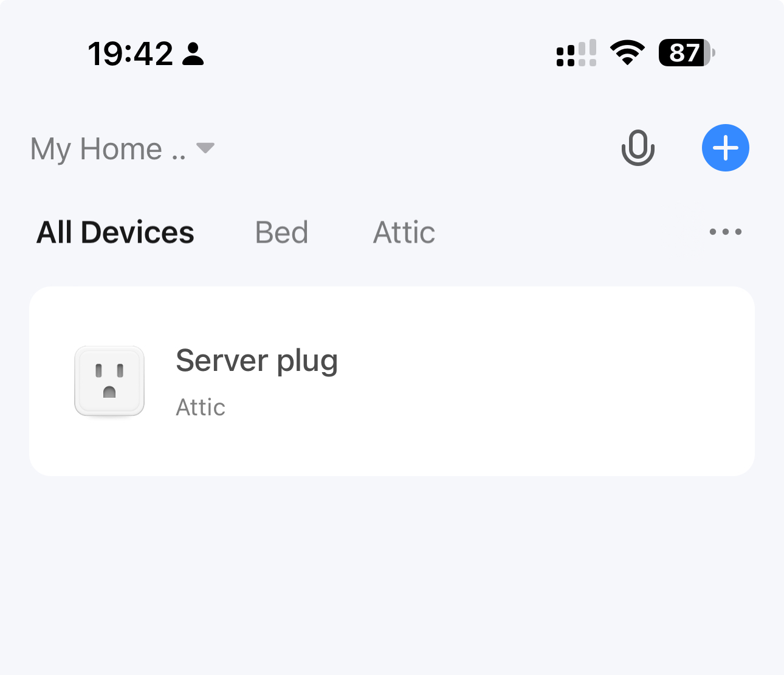Switch to the Attic room tab
This screenshot has width=784, height=675.
tap(404, 232)
